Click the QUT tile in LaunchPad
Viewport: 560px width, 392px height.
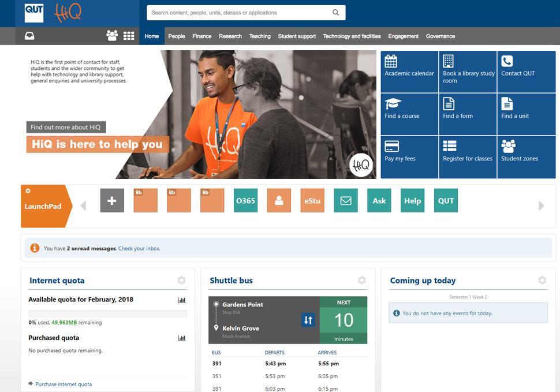click(446, 200)
